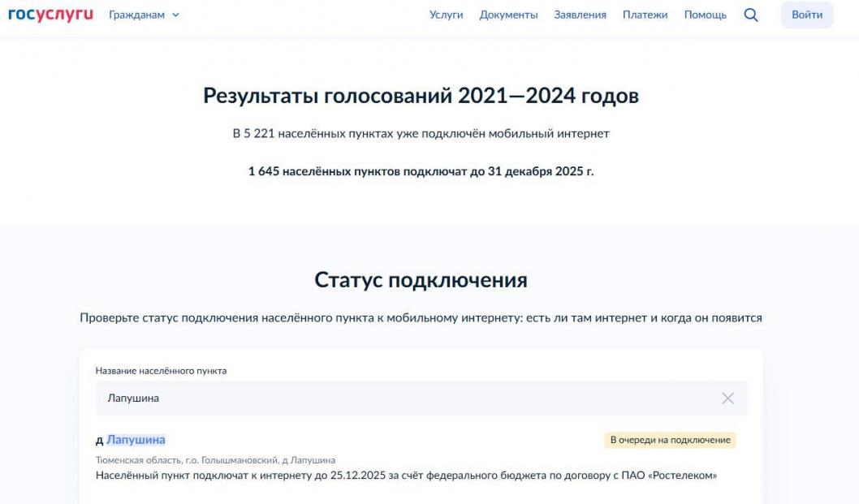This screenshot has height=504, width=859.
Task: Select Платежи in the top navigation
Action: pos(645,15)
